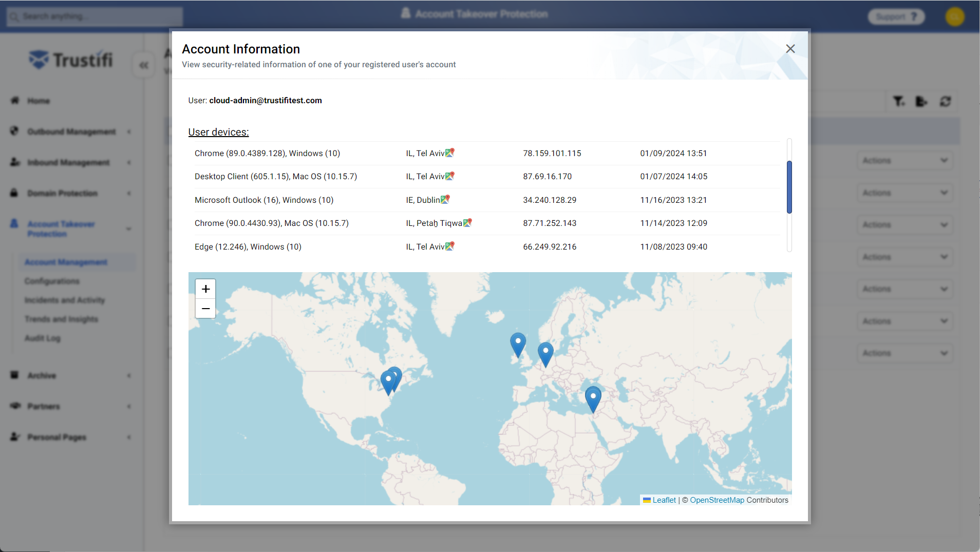Screen dimensions: 980x552
Task: Click the Personal Pages icon
Action: (x=15, y=436)
